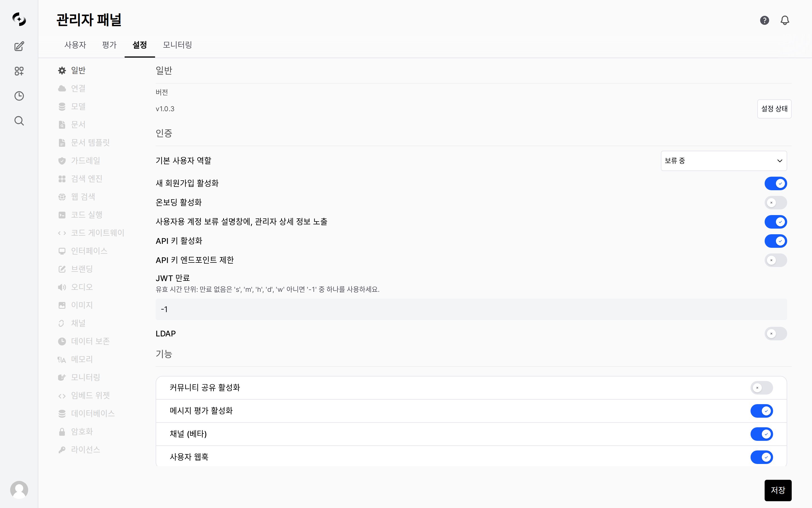This screenshot has width=812, height=508.
Task: Select the 설정 tab
Action: pos(140,45)
